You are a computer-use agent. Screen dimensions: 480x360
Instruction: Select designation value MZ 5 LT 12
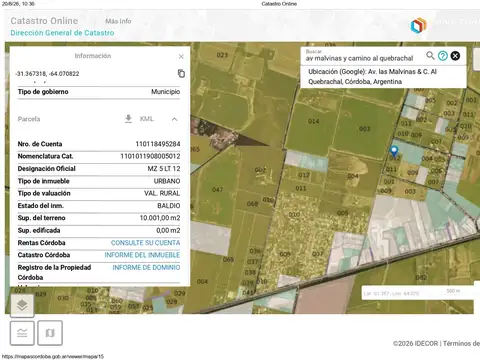tap(164, 169)
